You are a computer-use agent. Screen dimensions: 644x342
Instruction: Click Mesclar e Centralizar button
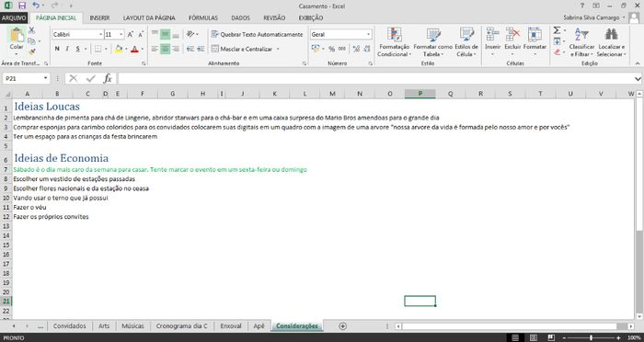coord(242,49)
